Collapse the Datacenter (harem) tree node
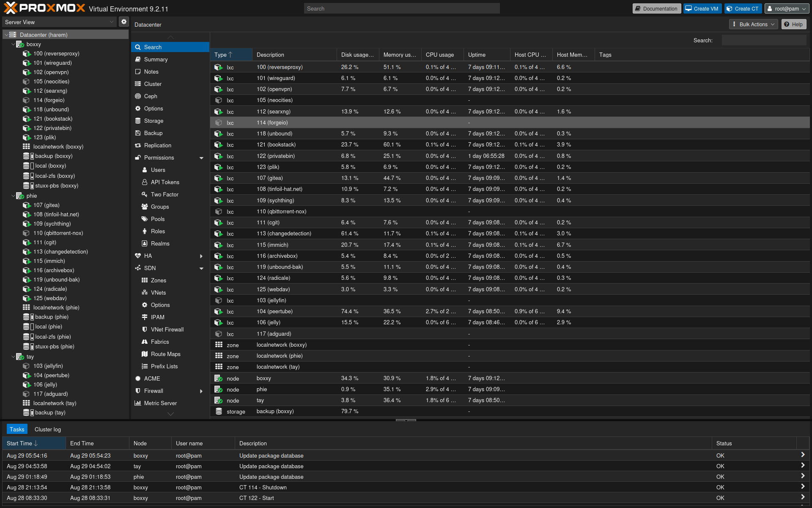The height and width of the screenshot is (508, 812). click(x=6, y=35)
